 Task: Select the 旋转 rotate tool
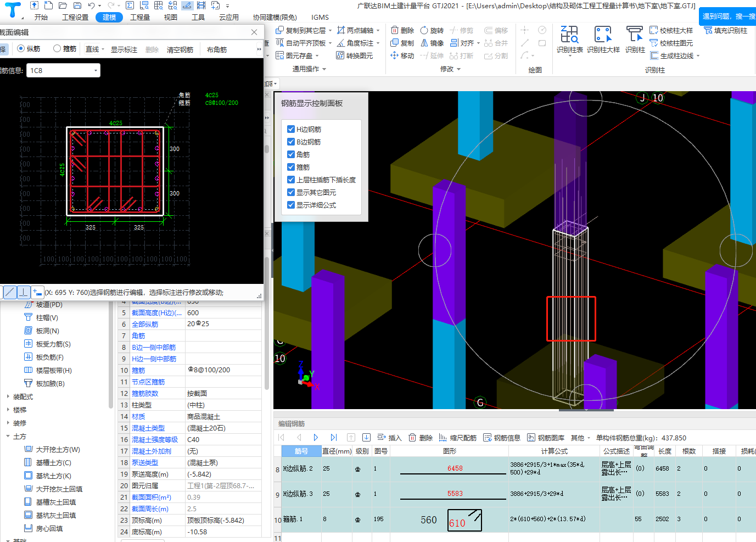[432, 30]
